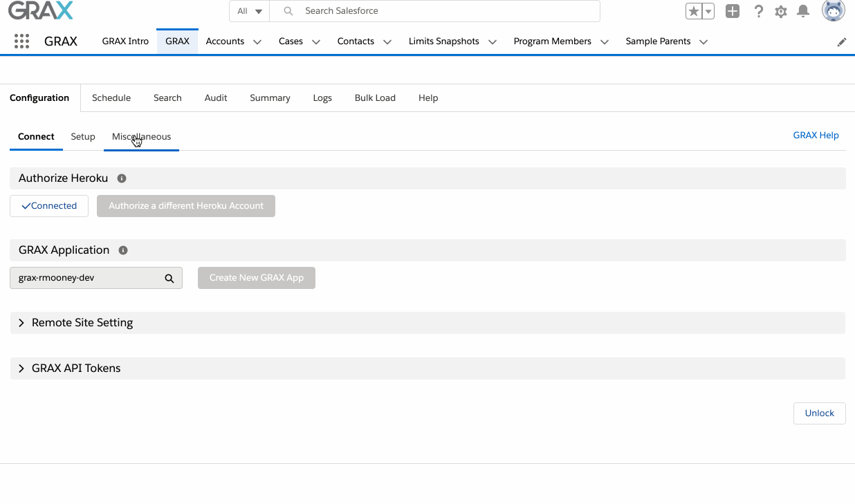855x504 pixels.
Task: Click the GRAX app name label
Action: [x=61, y=41]
